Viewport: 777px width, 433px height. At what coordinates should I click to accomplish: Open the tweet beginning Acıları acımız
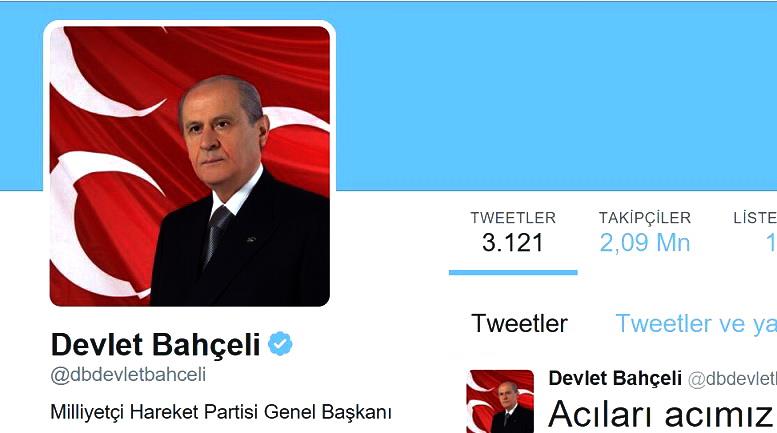662,414
